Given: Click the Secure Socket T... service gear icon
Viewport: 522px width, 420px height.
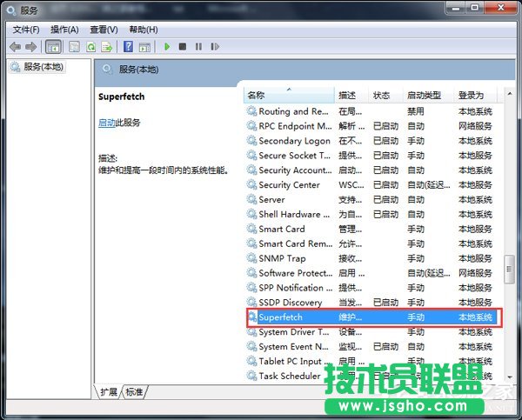Looking at the screenshot, I should [251, 155].
